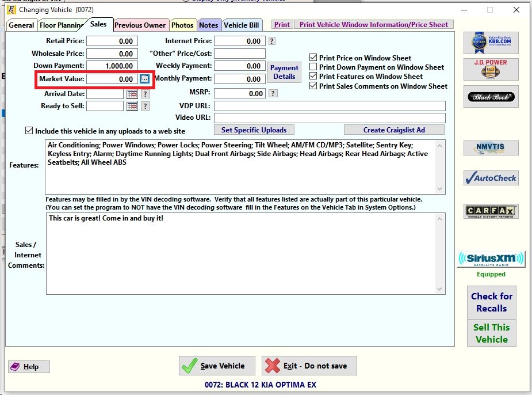Select the Sales tab
The width and height of the screenshot is (532, 395).
[x=98, y=24]
